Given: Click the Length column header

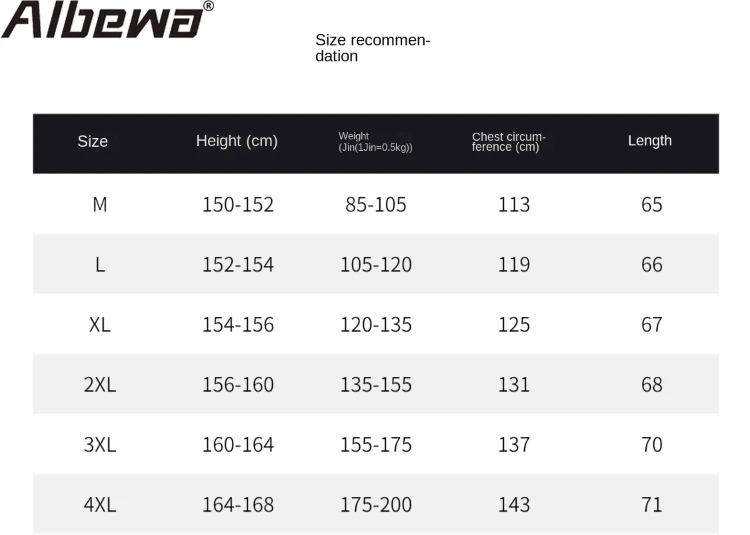Looking at the screenshot, I should [x=650, y=141].
